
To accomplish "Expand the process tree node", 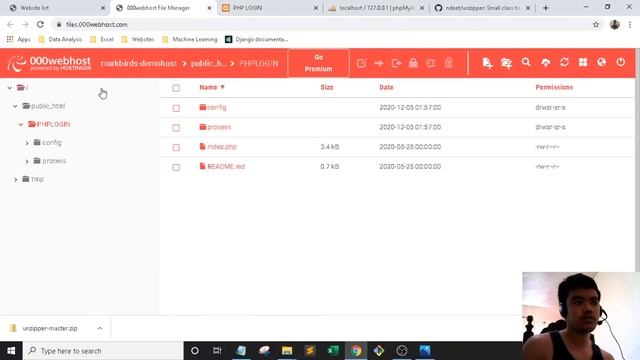I will pos(27,161).
